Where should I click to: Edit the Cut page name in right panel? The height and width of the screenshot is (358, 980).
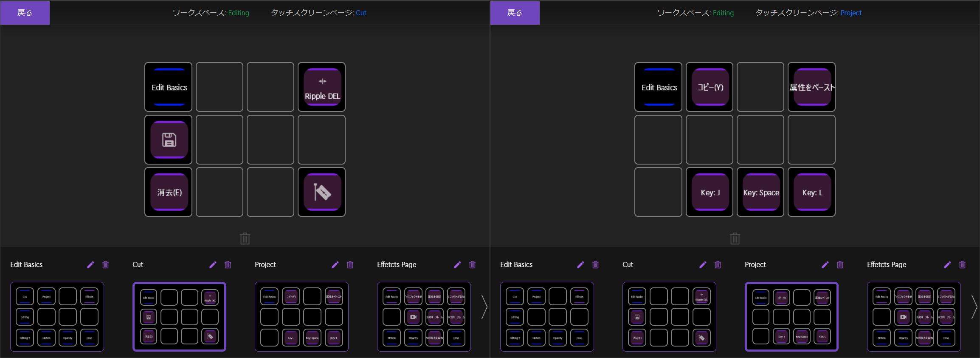(703, 265)
